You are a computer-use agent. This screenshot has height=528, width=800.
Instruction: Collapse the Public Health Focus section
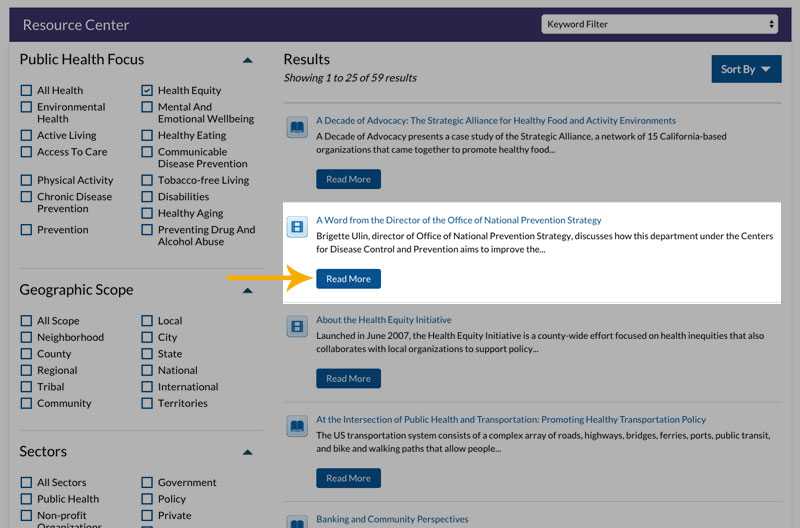coord(247,60)
